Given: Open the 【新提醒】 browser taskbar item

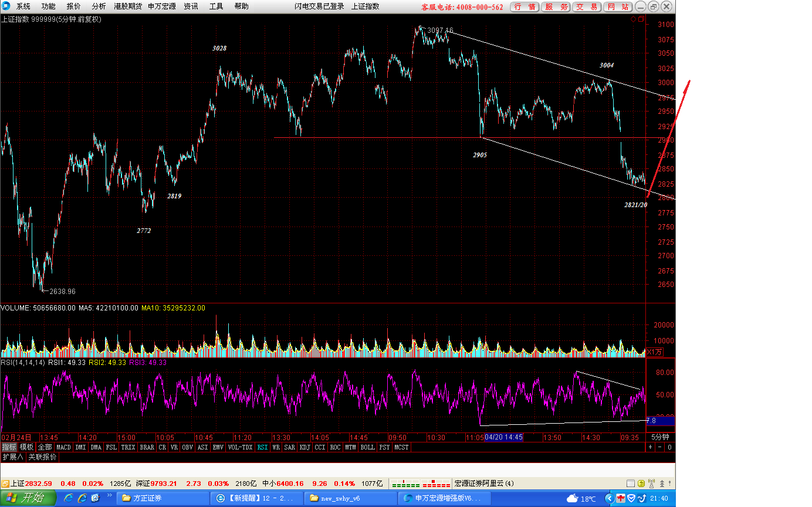Looking at the screenshot, I should click(x=257, y=498).
